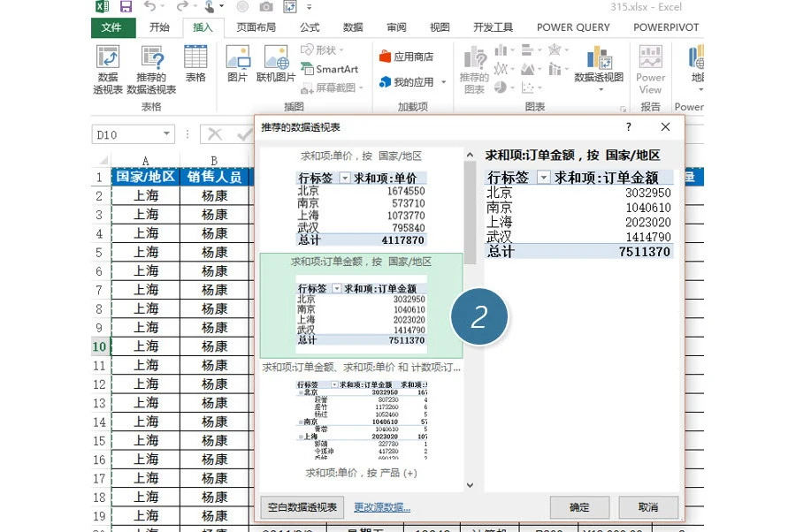796x532 pixels.
Task: Click the SmartArt button
Action: click(330, 69)
